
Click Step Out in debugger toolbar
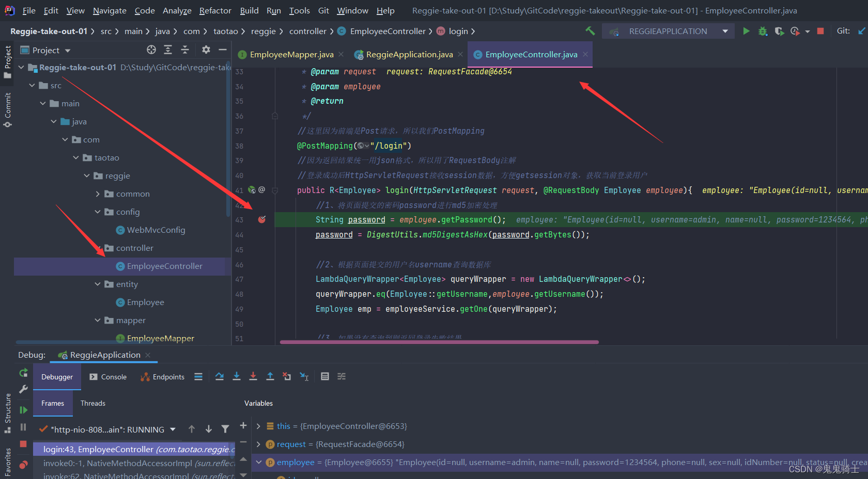click(270, 377)
